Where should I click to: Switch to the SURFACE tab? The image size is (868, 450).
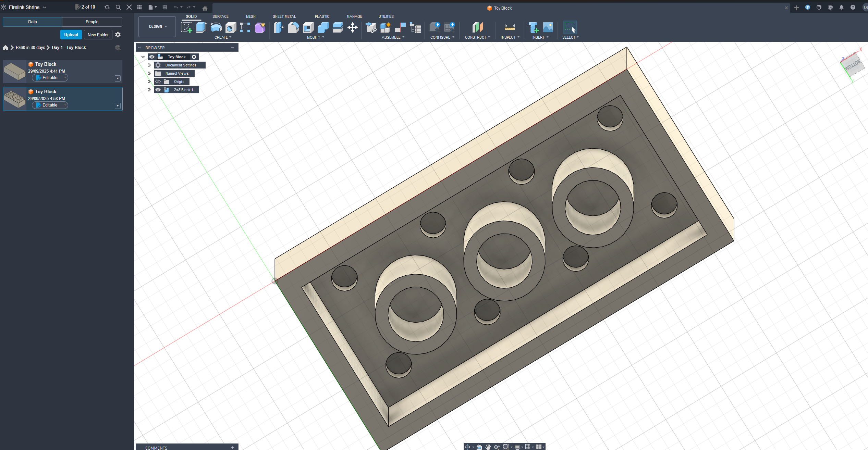[220, 16]
